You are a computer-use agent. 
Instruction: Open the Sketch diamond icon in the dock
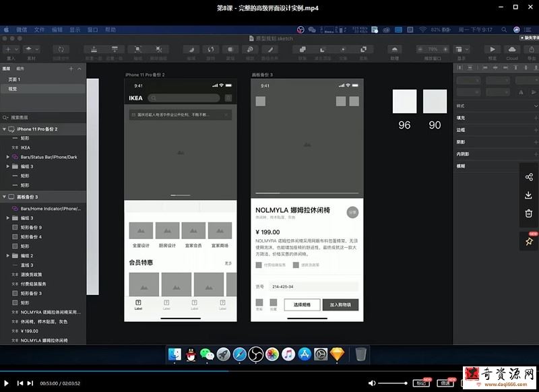pyautogui.click(x=338, y=354)
